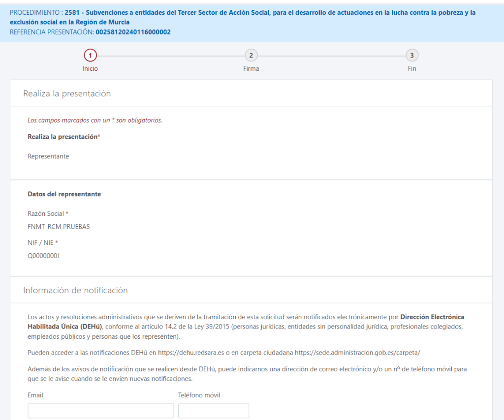Focus the Teléfono móvil input field
The width and height of the screenshot is (504, 420).
(x=214, y=411)
